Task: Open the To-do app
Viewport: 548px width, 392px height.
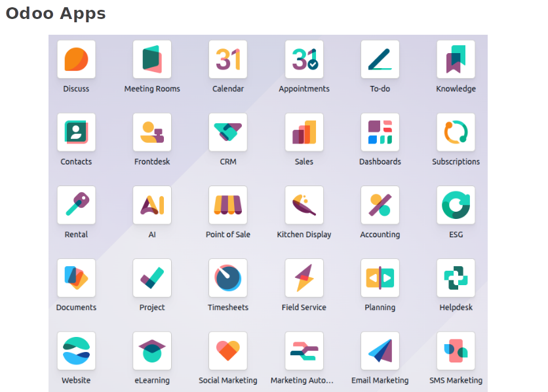Action: pyautogui.click(x=380, y=60)
